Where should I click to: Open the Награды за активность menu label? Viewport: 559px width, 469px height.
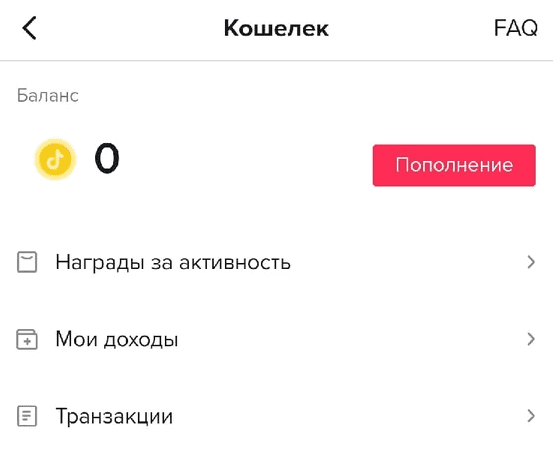point(173,263)
